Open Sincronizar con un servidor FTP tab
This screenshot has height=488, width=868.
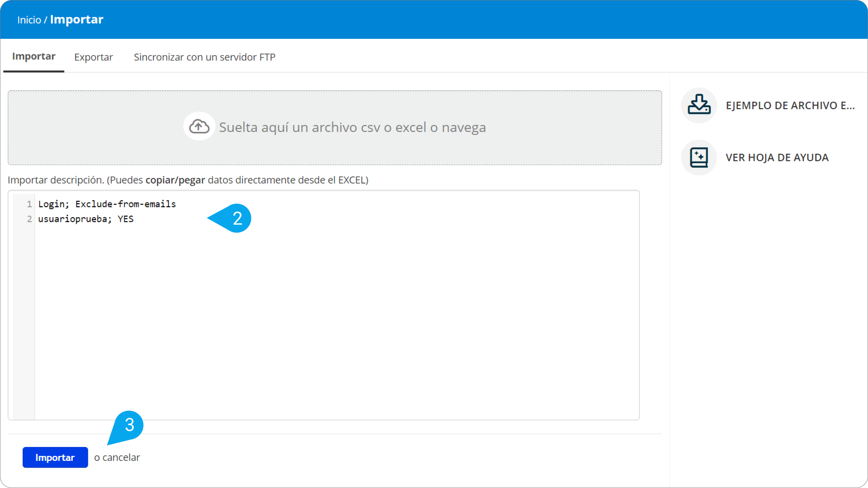tap(204, 57)
